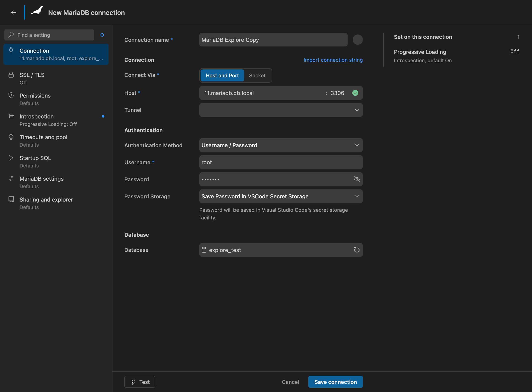Click the MariaDB settings sliders icon
Viewport: 532px width, 392px height.
11,179
